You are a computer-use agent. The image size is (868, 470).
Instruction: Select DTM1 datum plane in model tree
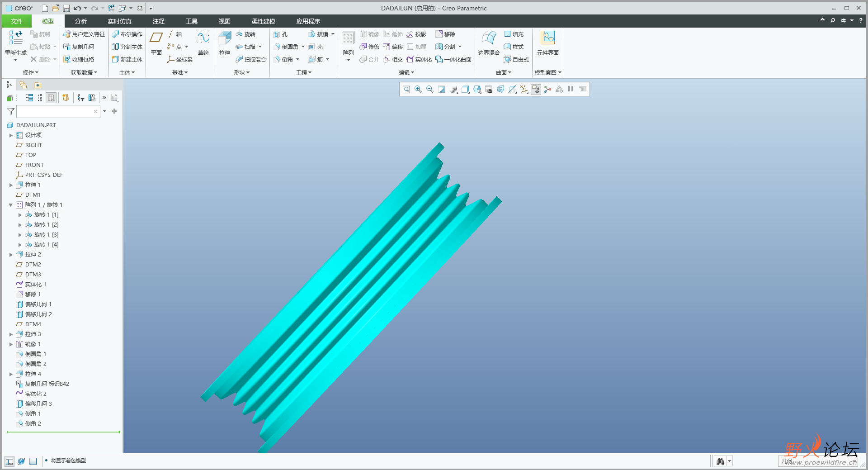[x=33, y=195]
